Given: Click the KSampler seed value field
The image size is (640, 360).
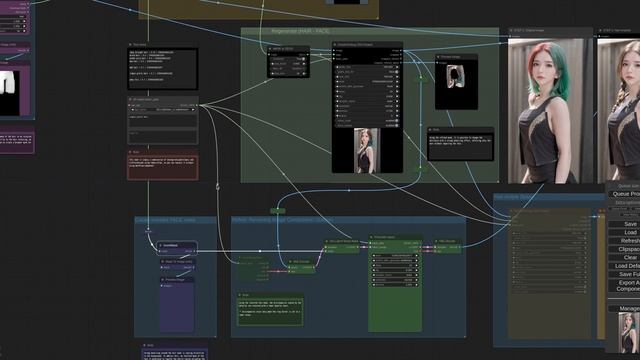Looking at the screenshot, I should tap(395, 256).
